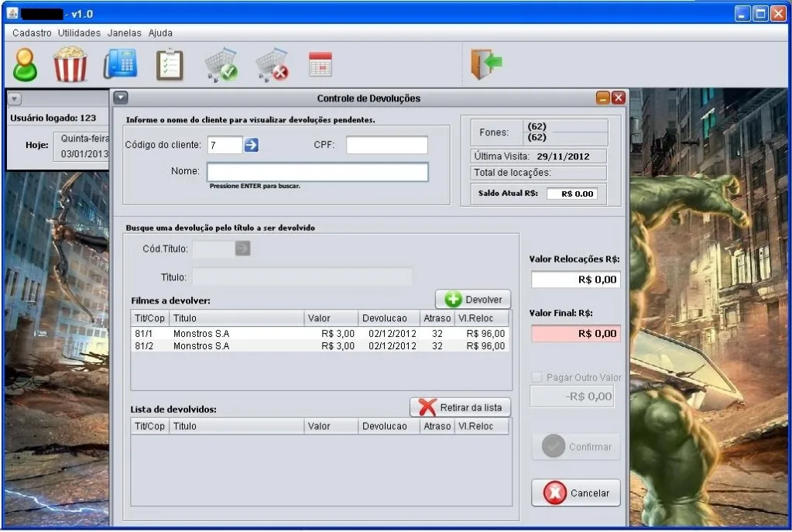The width and height of the screenshot is (792, 532).
Task: Click the Cód.Título input field
Action: click(214, 249)
